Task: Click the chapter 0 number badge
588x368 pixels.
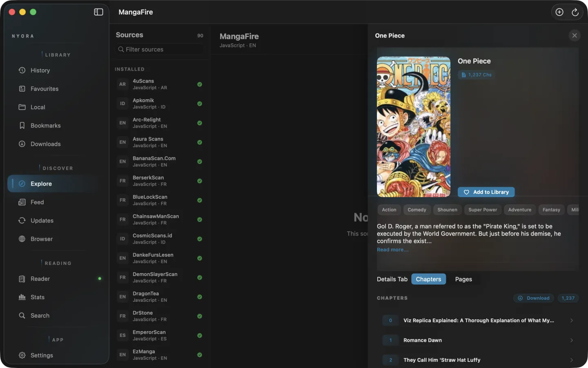Action: [390, 321]
